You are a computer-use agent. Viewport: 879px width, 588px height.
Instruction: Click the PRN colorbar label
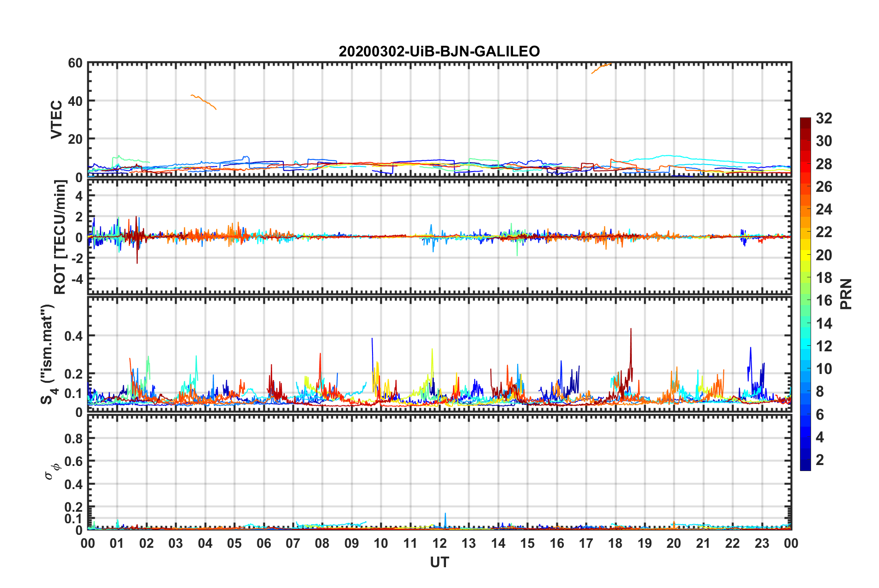tap(846, 294)
